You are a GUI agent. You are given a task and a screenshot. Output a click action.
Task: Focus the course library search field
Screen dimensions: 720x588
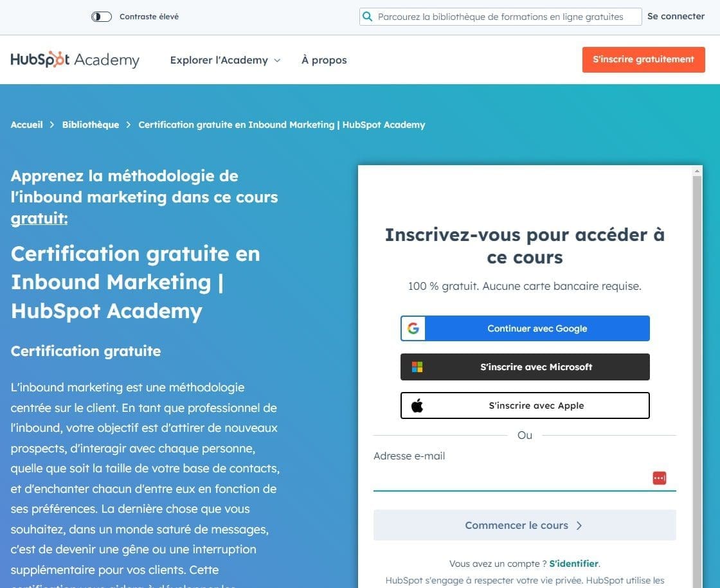[500, 17]
